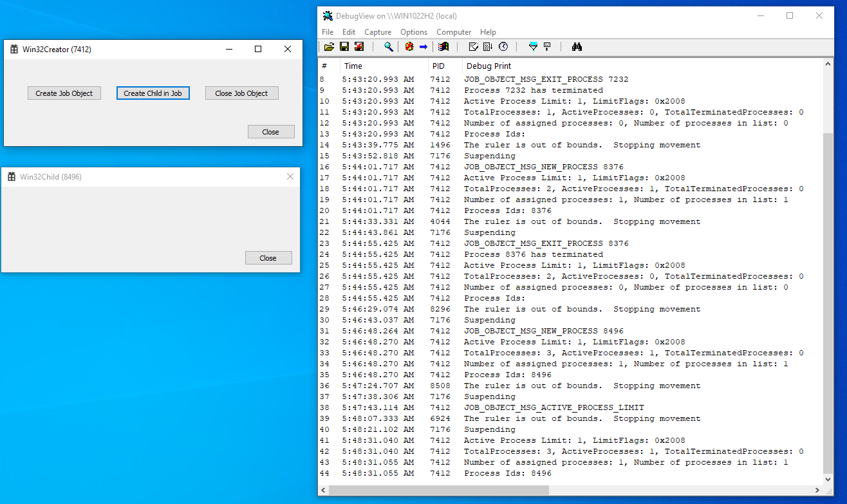Screen dimensions: 847x504
Task: Click the Win32Child title bar icon
Action: click(12, 176)
